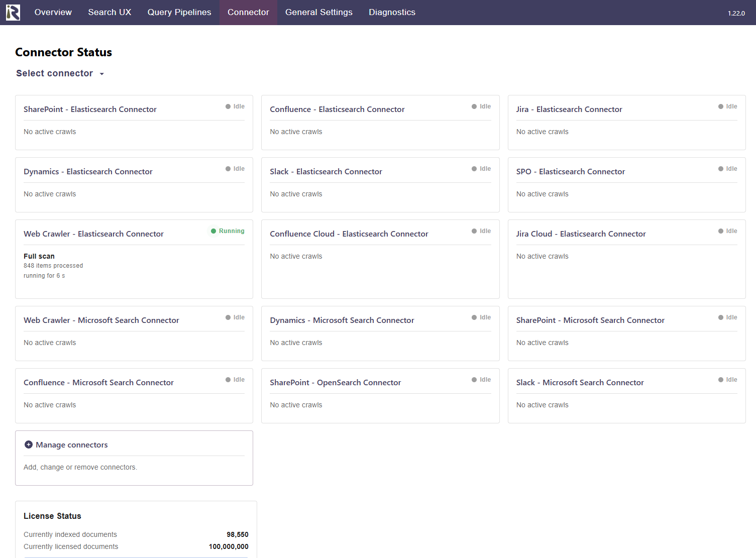This screenshot has height=558, width=756.
Task: Click the indexed documents value 98,550
Action: 238,534
